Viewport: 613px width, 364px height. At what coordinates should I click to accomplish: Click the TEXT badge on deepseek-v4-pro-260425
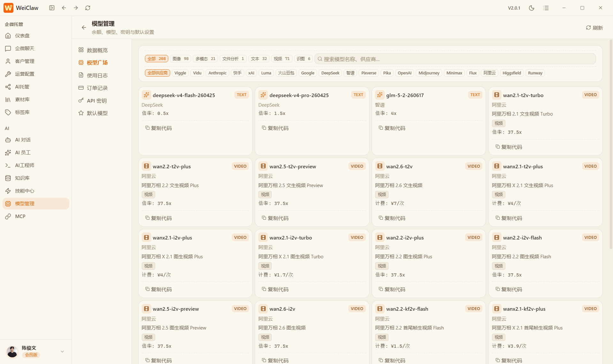point(358,95)
